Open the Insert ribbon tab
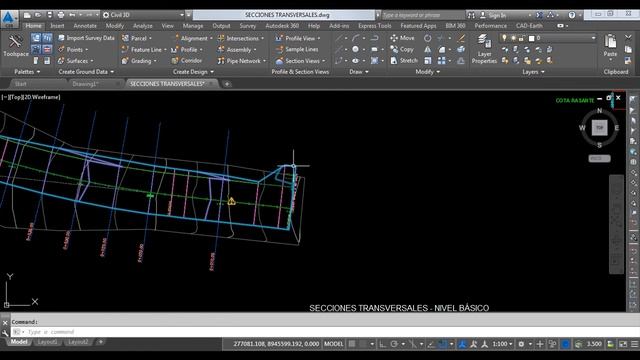The height and width of the screenshot is (360, 640). 57,26
